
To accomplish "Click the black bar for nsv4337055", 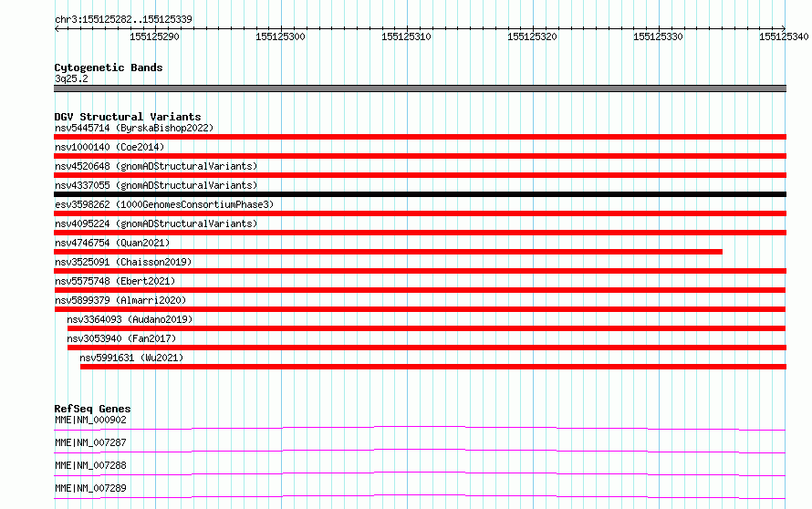I will click(420, 194).
